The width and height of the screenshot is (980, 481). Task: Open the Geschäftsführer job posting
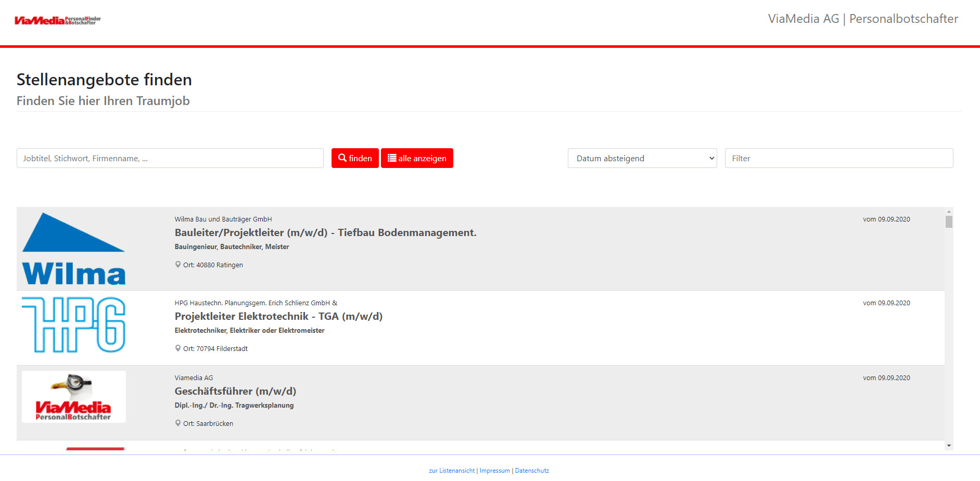tap(235, 391)
